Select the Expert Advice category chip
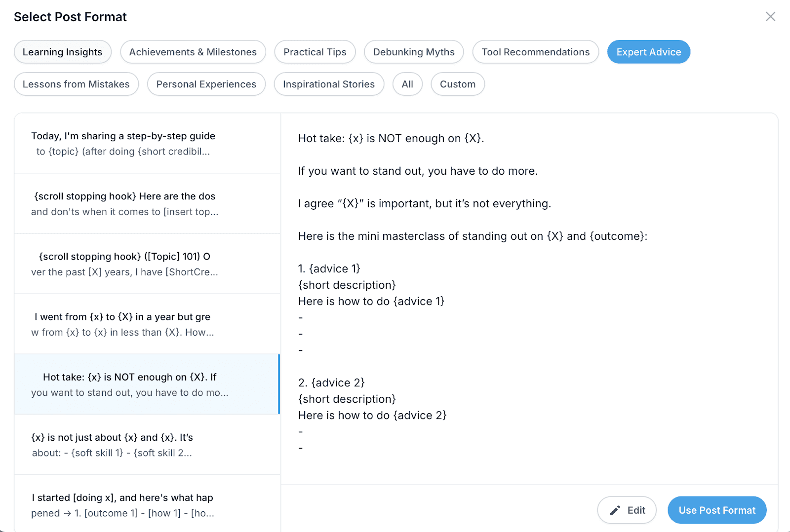 click(x=649, y=52)
